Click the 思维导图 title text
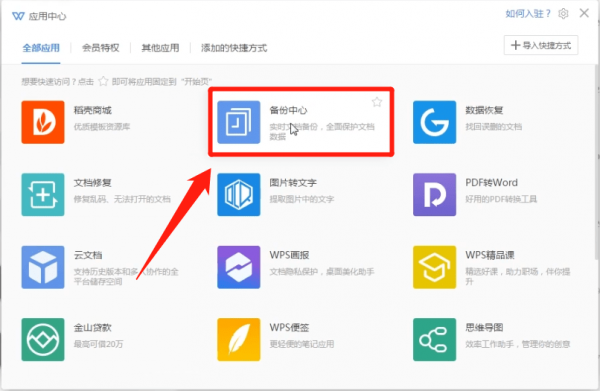Image resolution: width=600 pixels, height=391 pixels. 484,327
